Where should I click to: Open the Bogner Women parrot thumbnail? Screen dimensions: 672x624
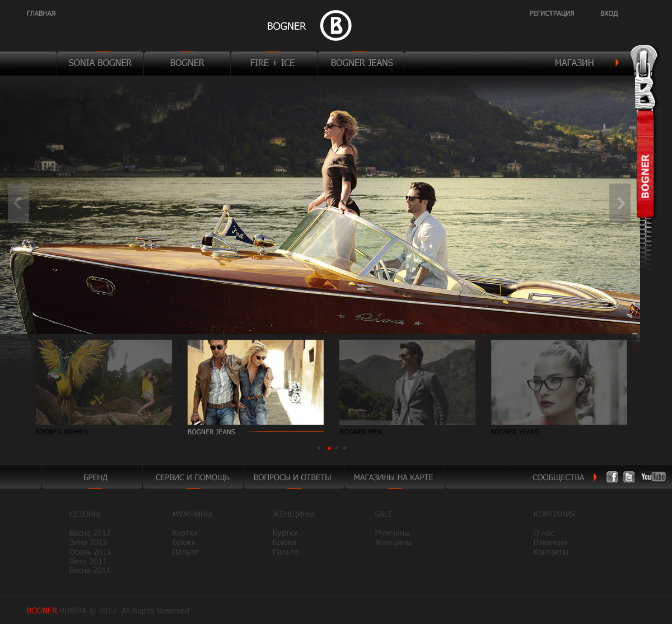coord(104,382)
